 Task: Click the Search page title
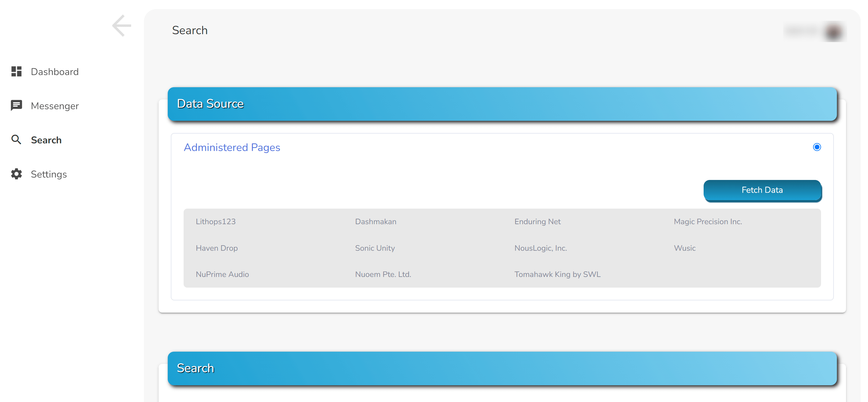click(190, 30)
